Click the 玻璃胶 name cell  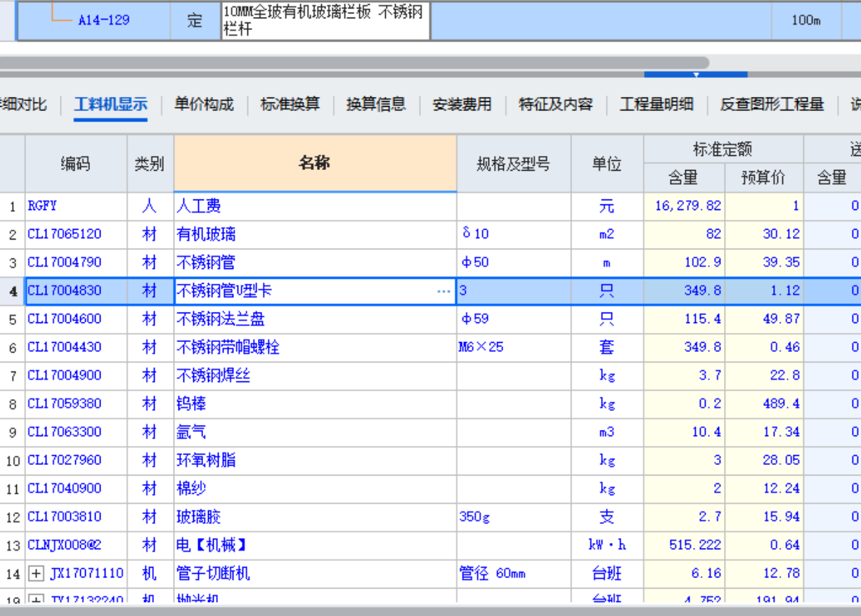pos(315,517)
